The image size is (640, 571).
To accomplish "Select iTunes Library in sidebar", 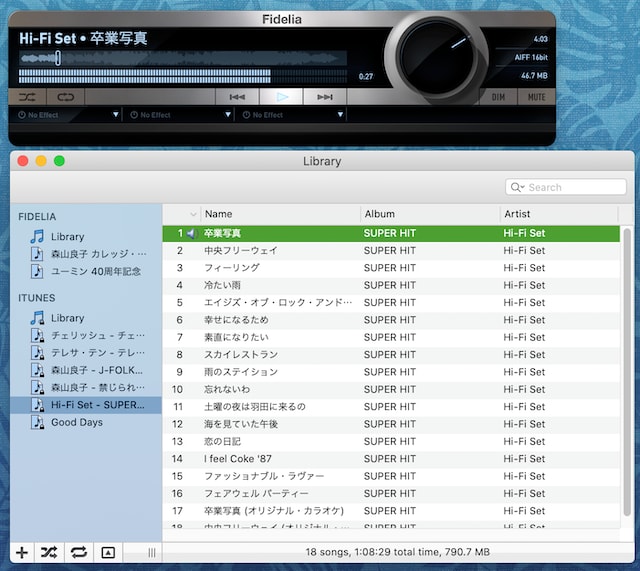I will coord(86,318).
